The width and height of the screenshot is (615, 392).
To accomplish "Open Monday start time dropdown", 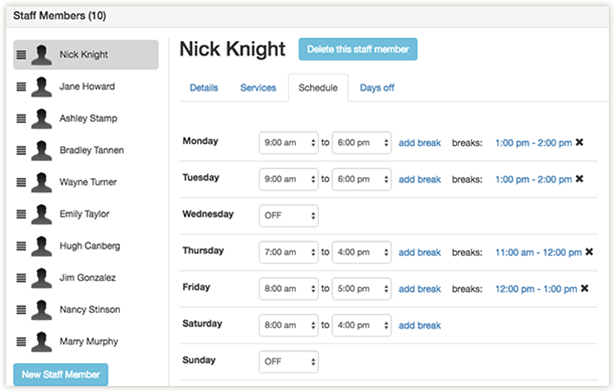I will pos(288,143).
